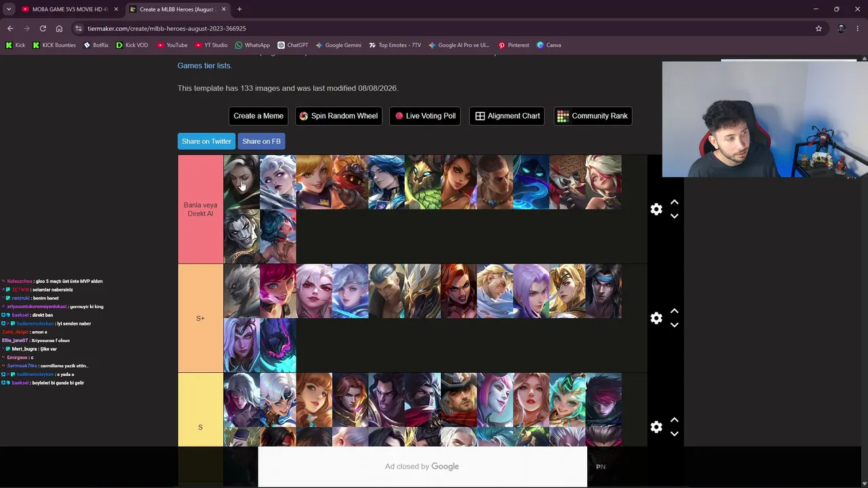Go back with the browser back arrow
868x488 pixels.
(10, 28)
